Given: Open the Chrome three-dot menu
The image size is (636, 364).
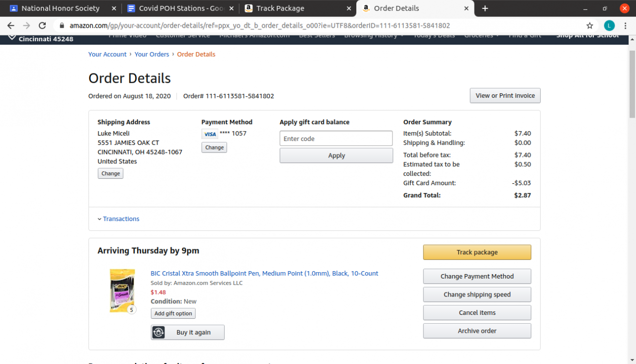Looking at the screenshot, I should (x=626, y=25).
